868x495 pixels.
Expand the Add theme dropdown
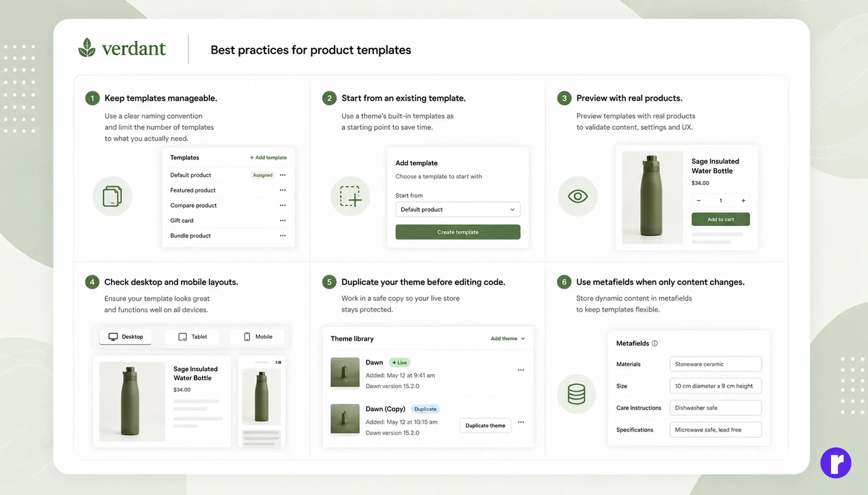(507, 339)
